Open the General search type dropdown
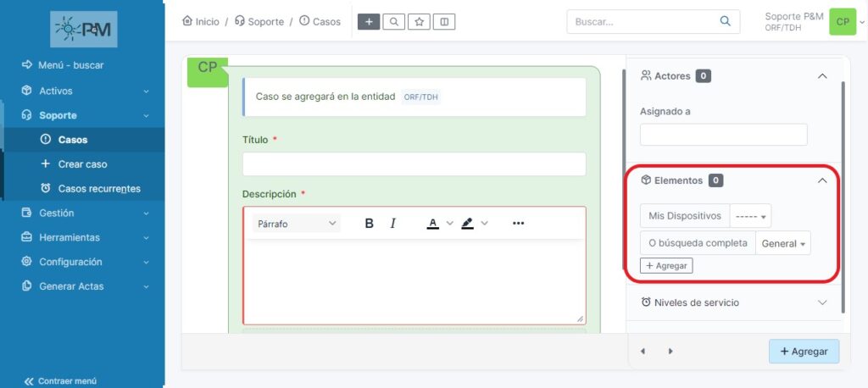This screenshot has height=388, width=868. [x=783, y=243]
